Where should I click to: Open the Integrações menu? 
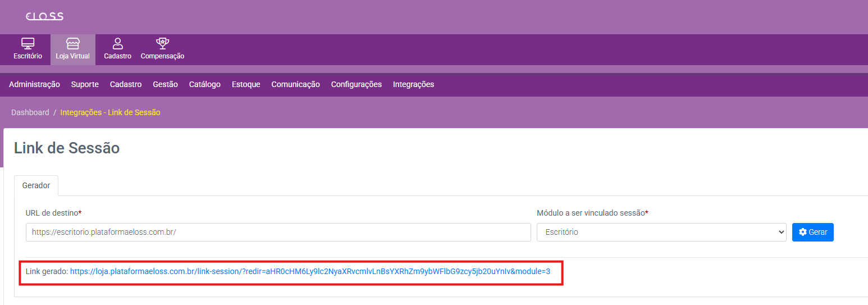[x=413, y=84]
